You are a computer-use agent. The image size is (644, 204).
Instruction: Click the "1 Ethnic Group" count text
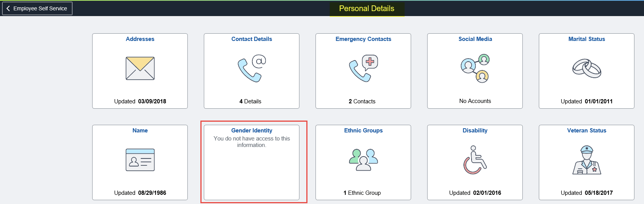(x=362, y=193)
